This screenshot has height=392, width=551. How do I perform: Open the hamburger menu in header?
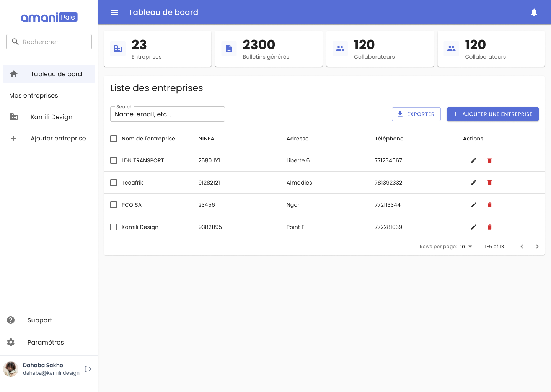(115, 12)
